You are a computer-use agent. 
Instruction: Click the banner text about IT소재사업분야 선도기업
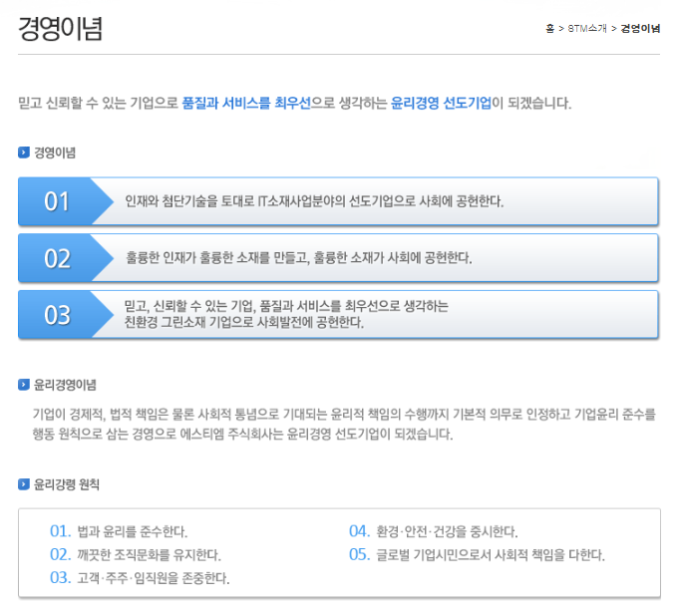(314, 201)
